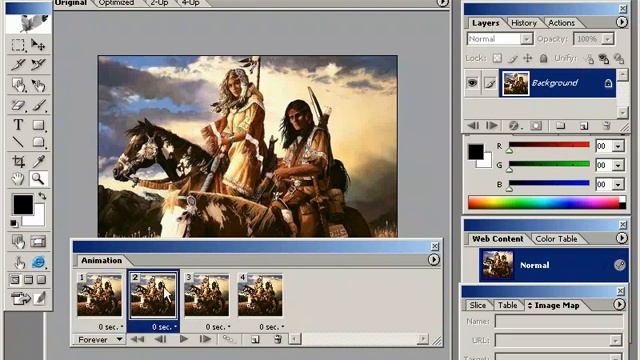The image size is (640, 360).
Task: Toggle lock all
Action: click(543, 58)
